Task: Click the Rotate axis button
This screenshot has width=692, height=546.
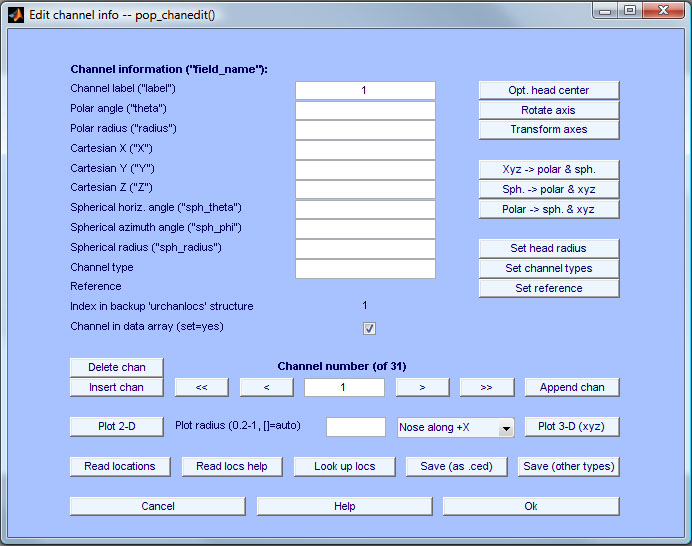Action: pos(548,110)
